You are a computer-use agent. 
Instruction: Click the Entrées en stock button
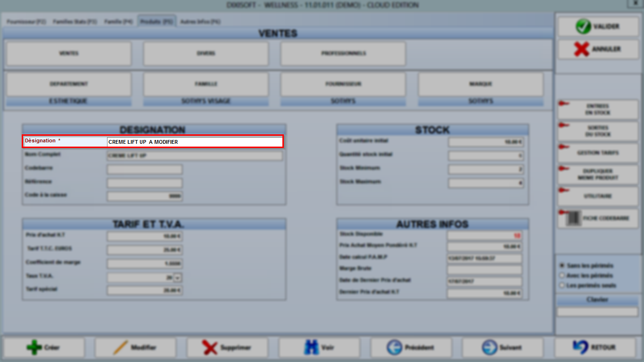coord(598,109)
